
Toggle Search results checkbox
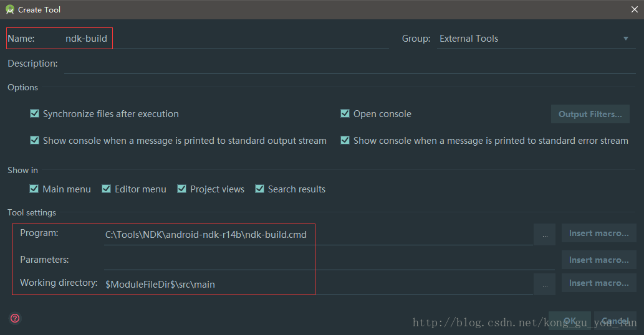[259, 189]
